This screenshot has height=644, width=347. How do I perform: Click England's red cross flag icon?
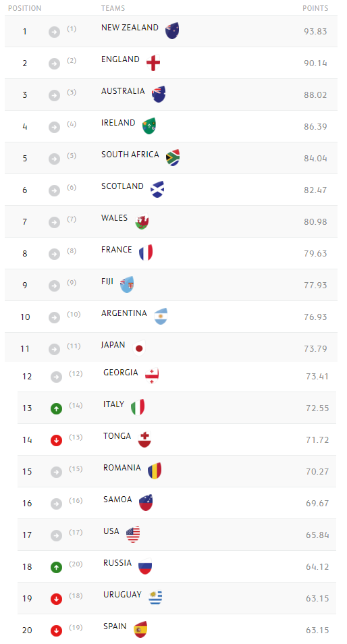[x=153, y=62]
